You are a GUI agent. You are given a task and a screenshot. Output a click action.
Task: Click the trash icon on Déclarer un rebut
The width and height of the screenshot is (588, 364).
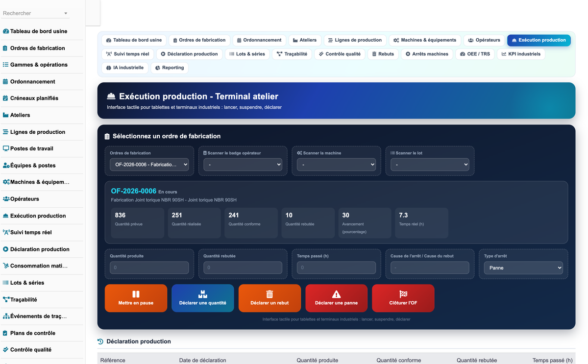pyautogui.click(x=269, y=294)
